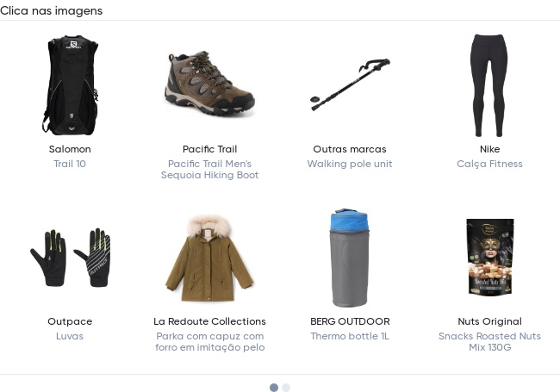Select the Pacific Trail hiking boot image
560x392 pixels.
[x=209, y=84]
